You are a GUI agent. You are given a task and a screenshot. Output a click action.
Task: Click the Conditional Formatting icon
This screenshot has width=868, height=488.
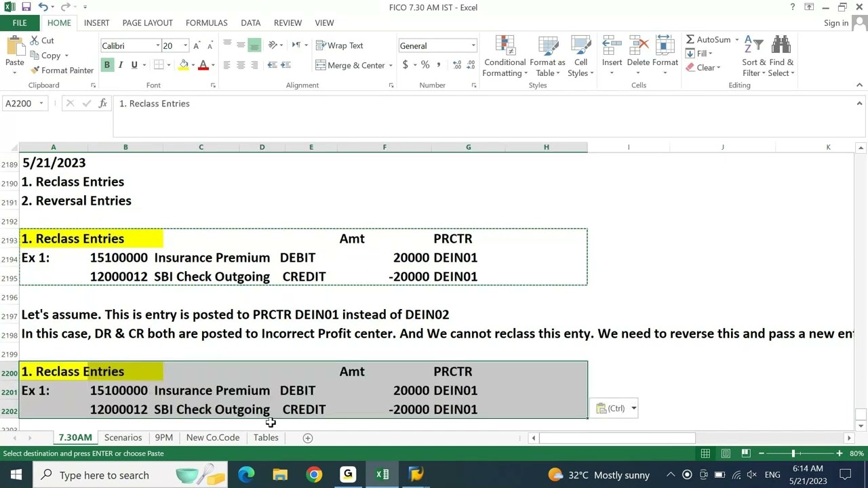tap(505, 45)
